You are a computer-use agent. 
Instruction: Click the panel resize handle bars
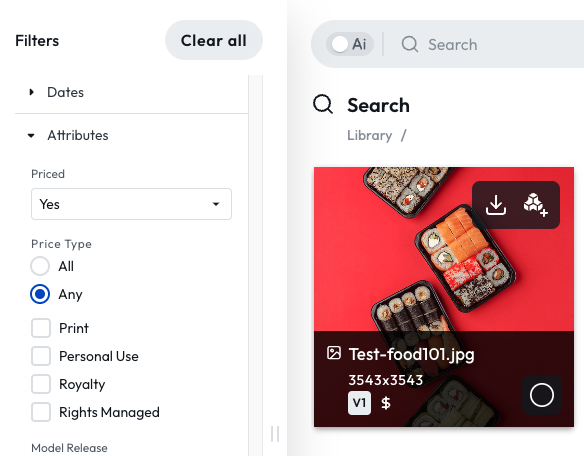(275, 434)
